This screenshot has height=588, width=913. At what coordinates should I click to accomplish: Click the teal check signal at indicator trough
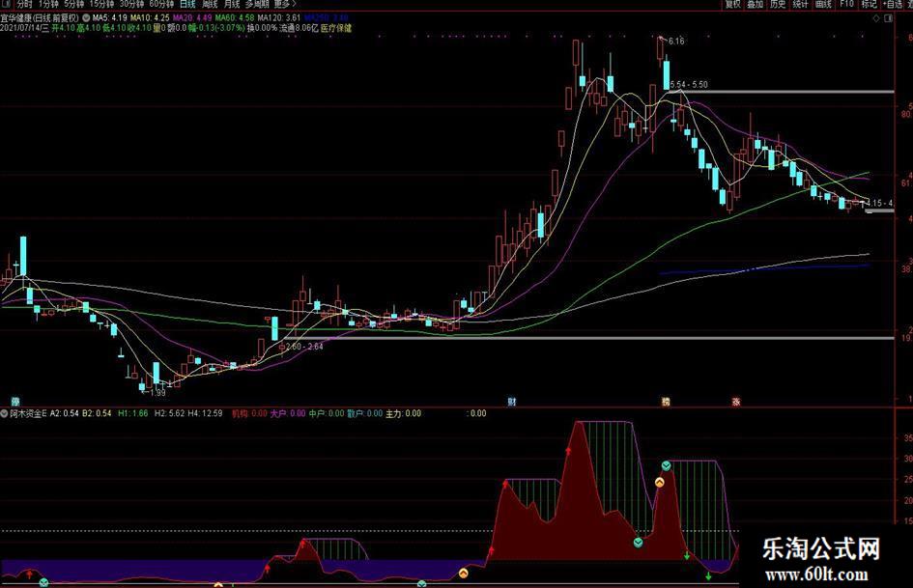click(639, 543)
